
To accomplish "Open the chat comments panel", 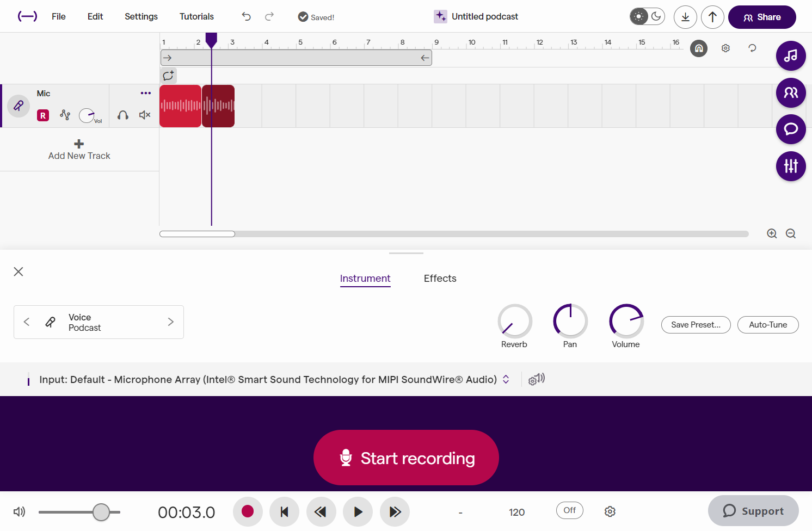I will coord(791,129).
